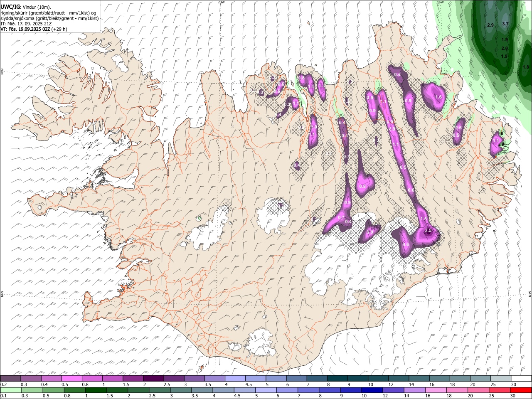
Task: Click the top legend swatch labeled 0.2
Action: 10,378
